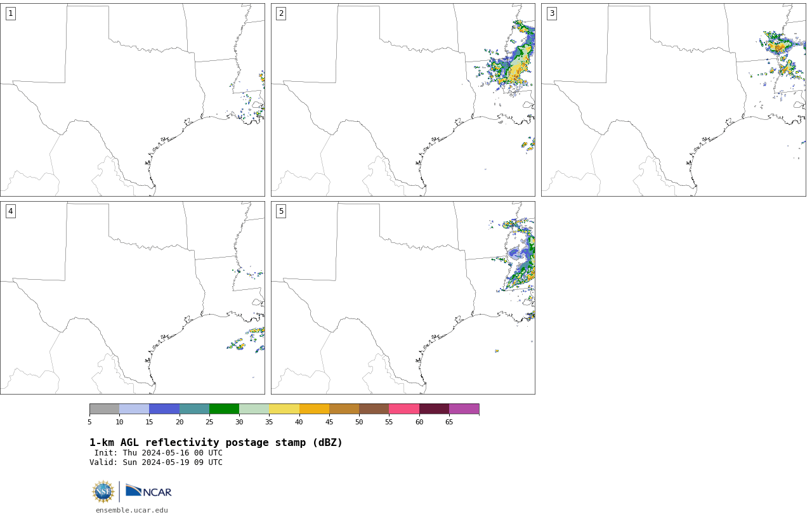Click the title '1-km AGL reflectivity postage stamp (dBZ)'
812x517 pixels.
(x=216, y=443)
